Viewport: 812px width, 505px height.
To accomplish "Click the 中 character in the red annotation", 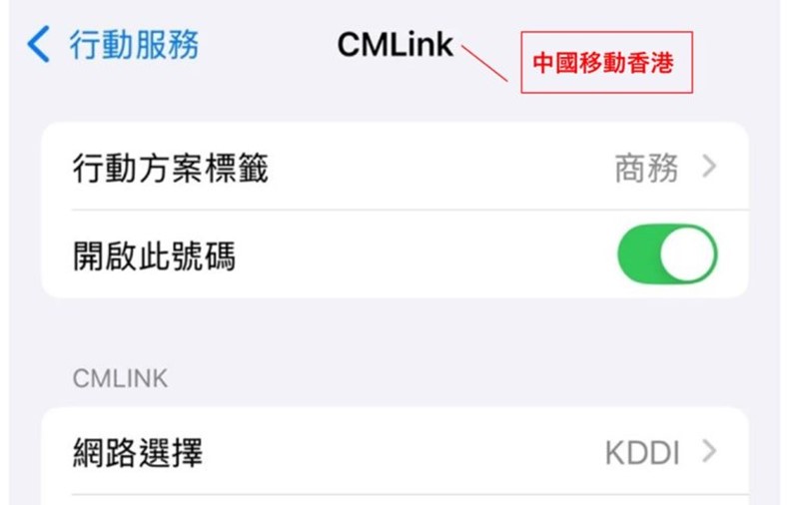I will click(x=543, y=63).
